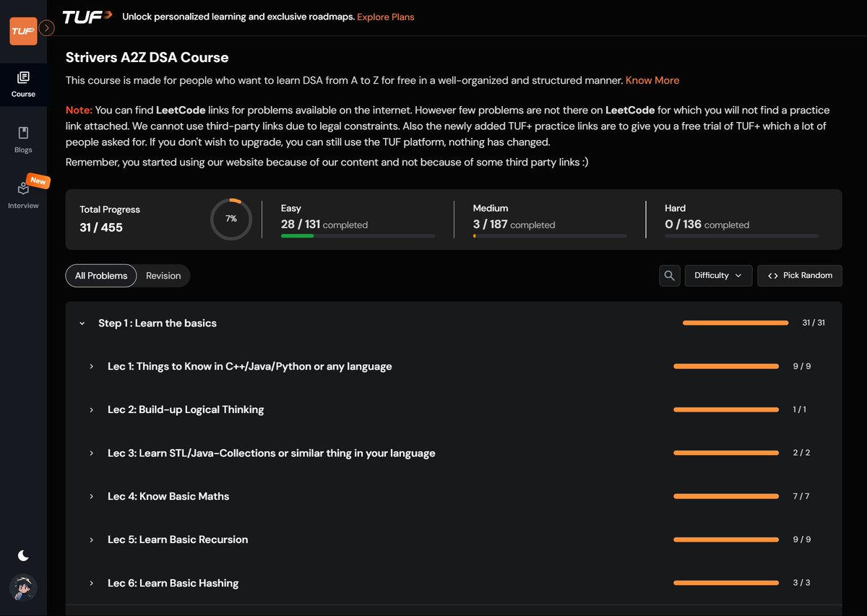Screen dimensions: 867x616
Task: Click the "9 / 9" count for Lec 1
Action: 802,366
